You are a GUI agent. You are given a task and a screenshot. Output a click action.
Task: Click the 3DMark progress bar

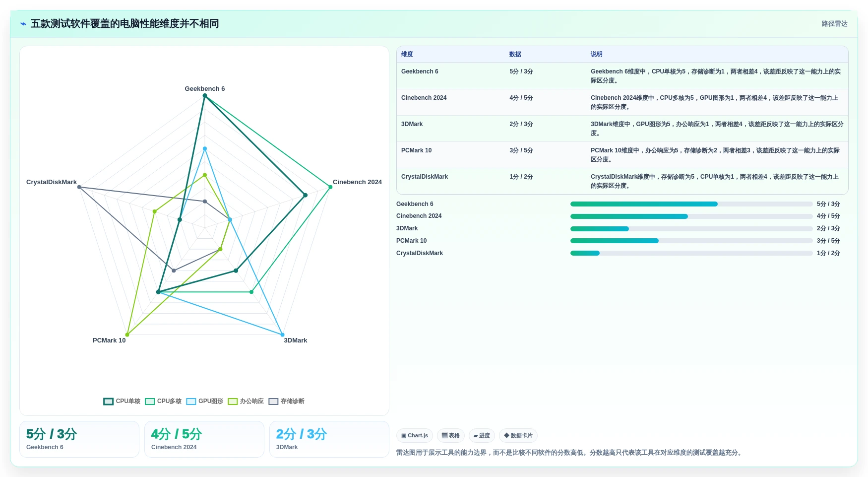(691, 229)
